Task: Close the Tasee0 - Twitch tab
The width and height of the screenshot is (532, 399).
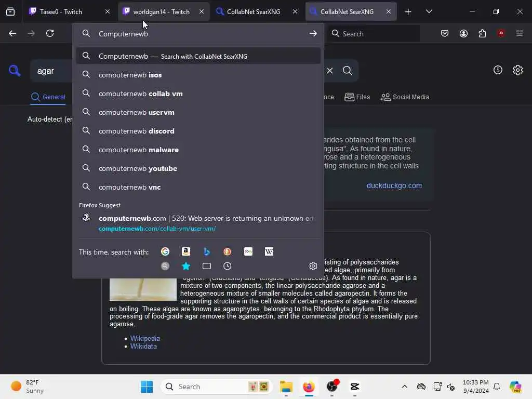Action: click(x=108, y=12)
